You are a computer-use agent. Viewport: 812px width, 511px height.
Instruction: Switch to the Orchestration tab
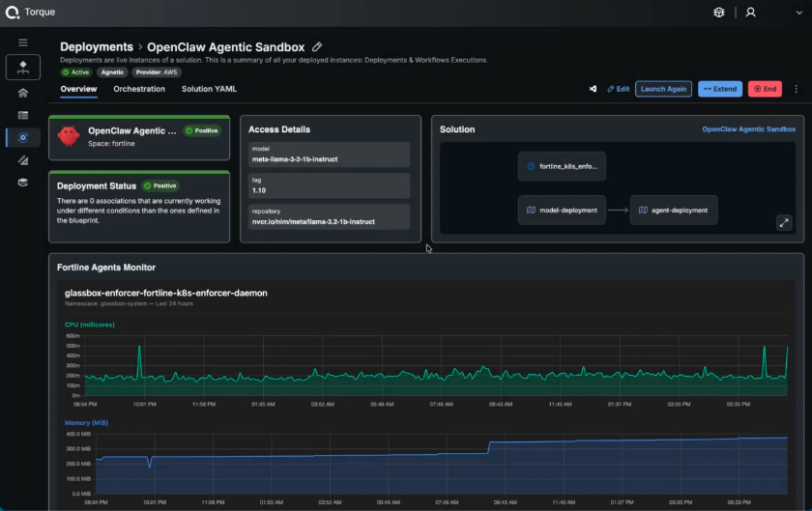coord(139,89)
